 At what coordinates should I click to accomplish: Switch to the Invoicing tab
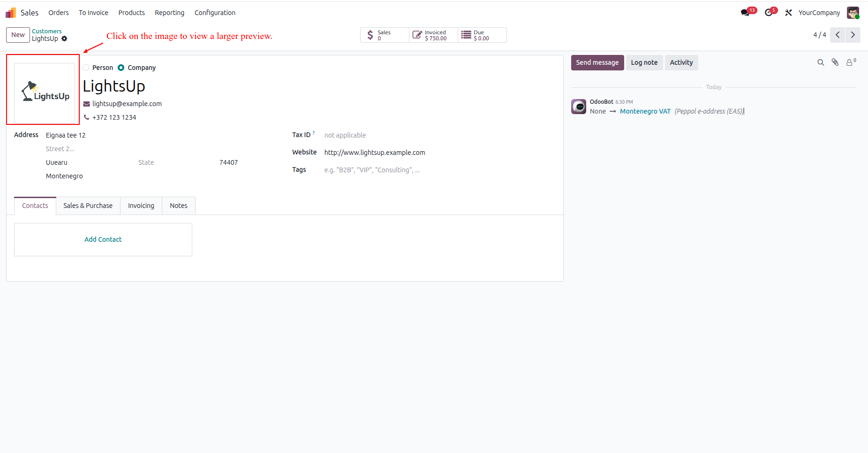[141, 206]
